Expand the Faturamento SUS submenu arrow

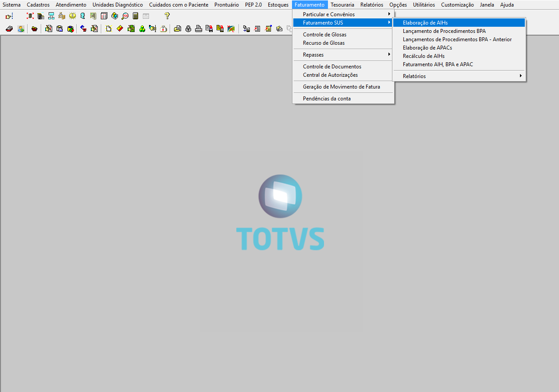pyautogui.click(x=389, y=22)
